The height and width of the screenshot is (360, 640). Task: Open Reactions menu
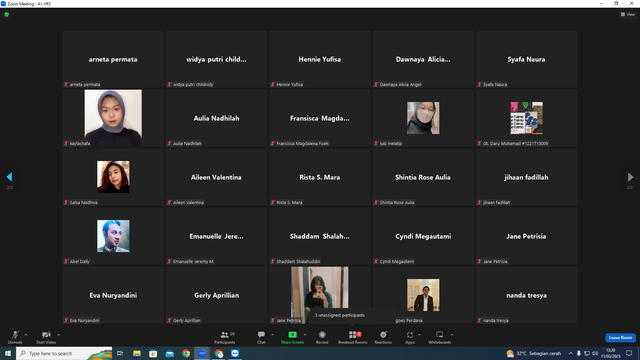383,337
